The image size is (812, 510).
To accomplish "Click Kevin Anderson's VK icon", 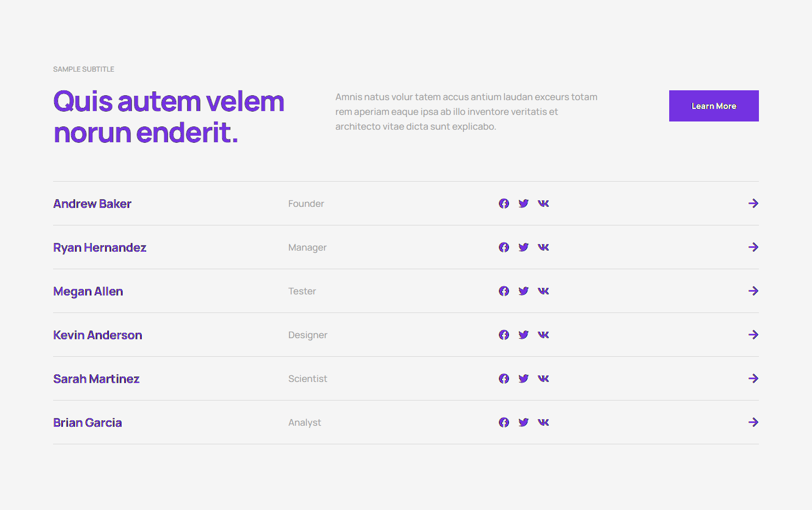I will 543,335.
